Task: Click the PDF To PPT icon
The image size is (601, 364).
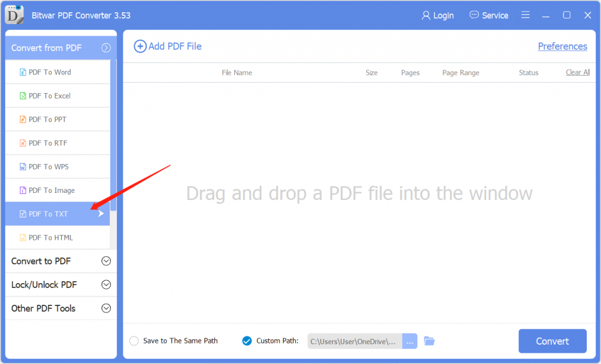Action: (23, 120)
